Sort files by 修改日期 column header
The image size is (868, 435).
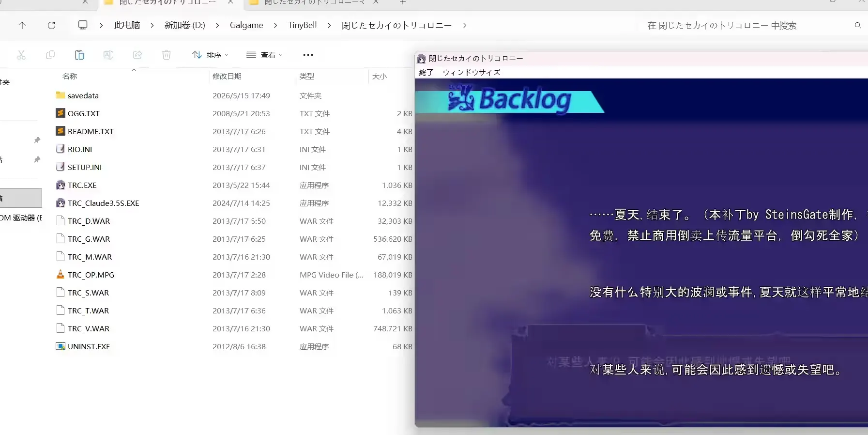coord(227,76)
